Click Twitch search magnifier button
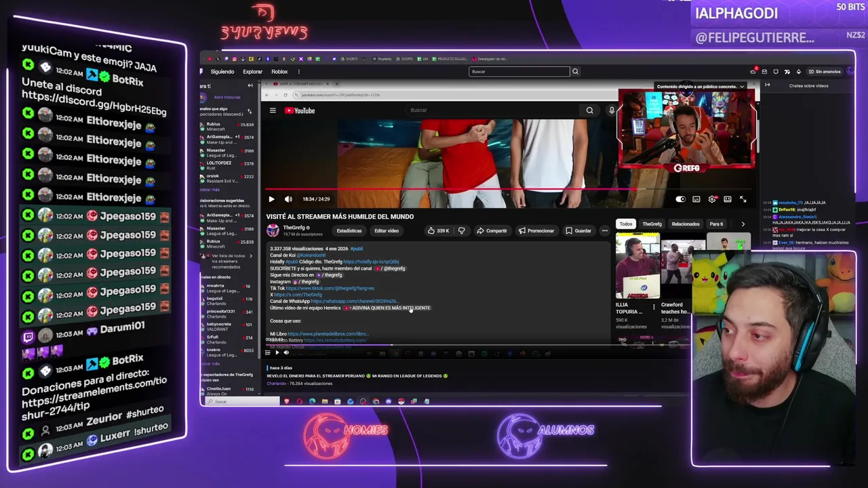 (x=575, y=72)
